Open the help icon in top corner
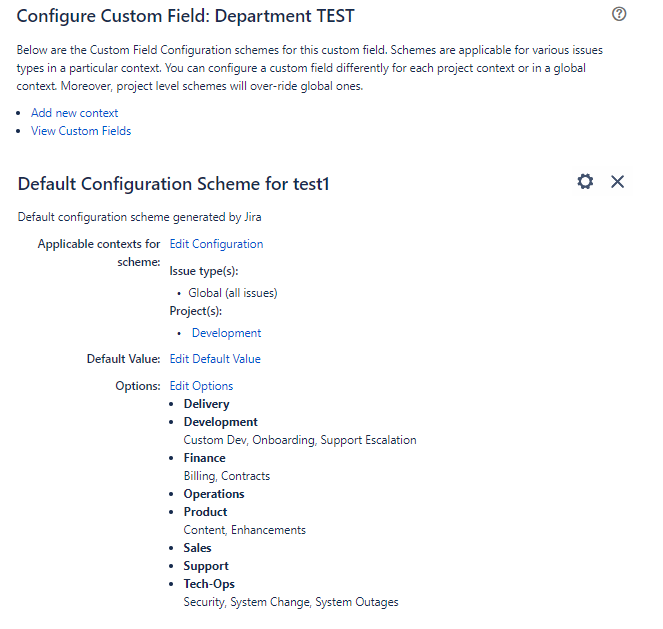663x629 pixels. (x=619, y=14)
